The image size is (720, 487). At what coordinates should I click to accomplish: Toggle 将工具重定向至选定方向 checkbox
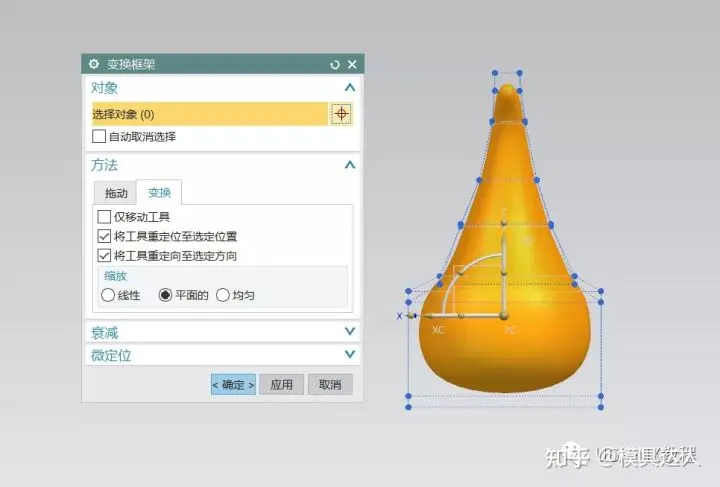(x=104, y=256)
